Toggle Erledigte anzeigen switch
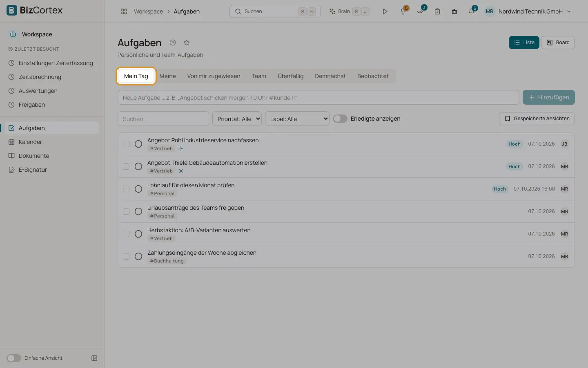Image resolution: width=588 pixels, height=368 pixels. (x=340, y=119)
